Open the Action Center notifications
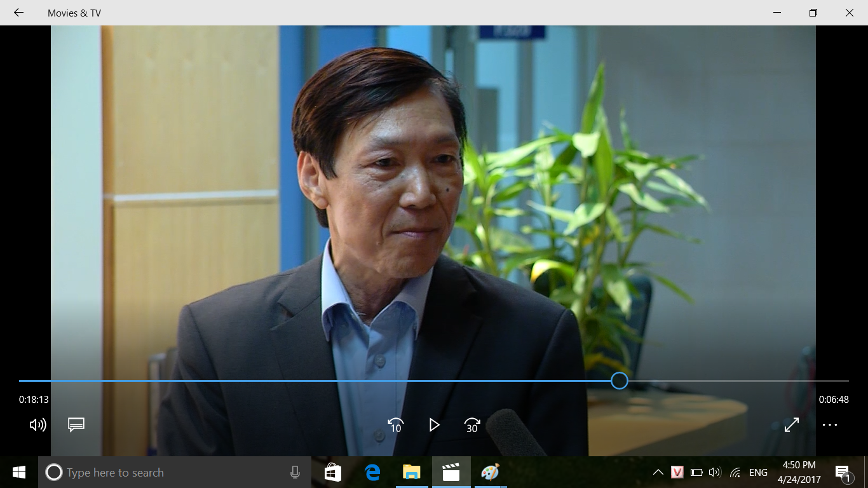The height and width of the screenshot is (488, 868). (x=843, y=472)
